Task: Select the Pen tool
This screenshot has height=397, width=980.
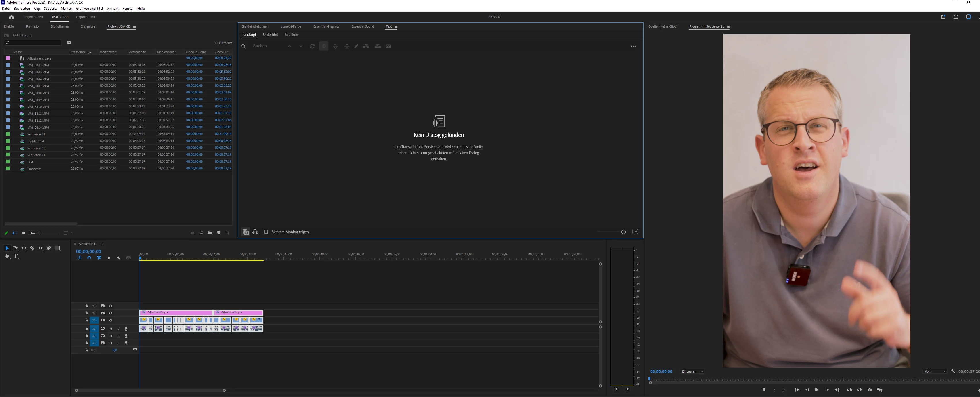Action: pos(49,248)
